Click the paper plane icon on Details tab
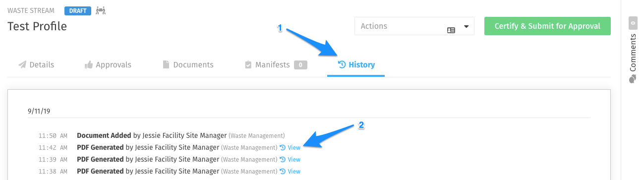 [x=22, y=64]
